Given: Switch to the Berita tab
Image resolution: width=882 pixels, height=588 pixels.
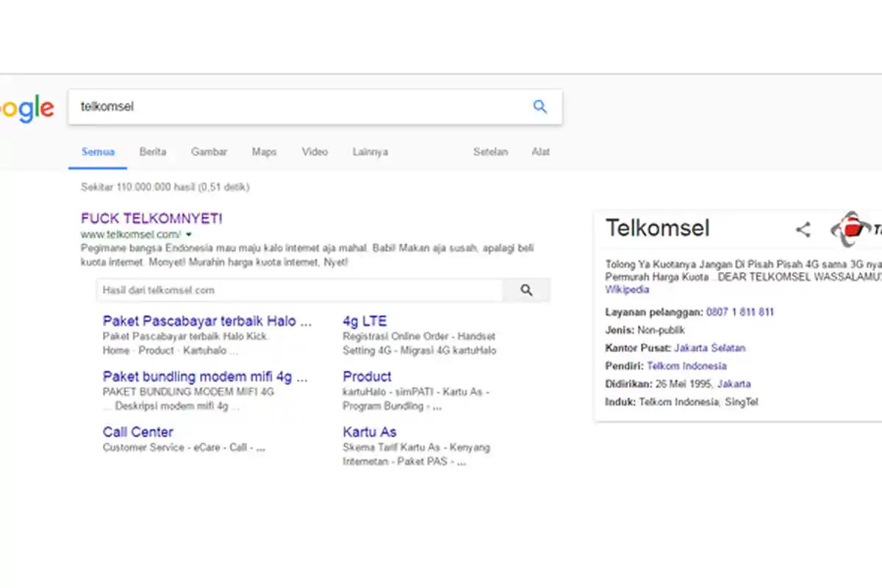Looking at the screenshot, I should (x=152, y=152).
